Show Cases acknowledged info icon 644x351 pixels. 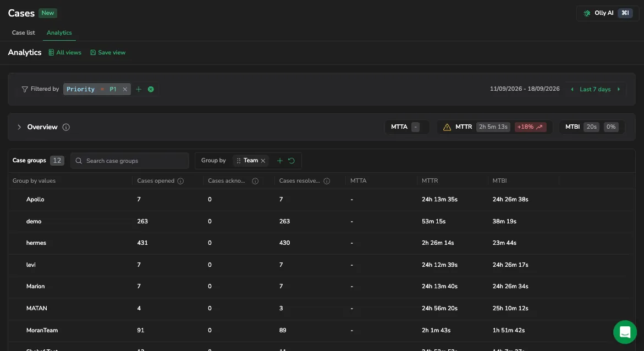255,181
